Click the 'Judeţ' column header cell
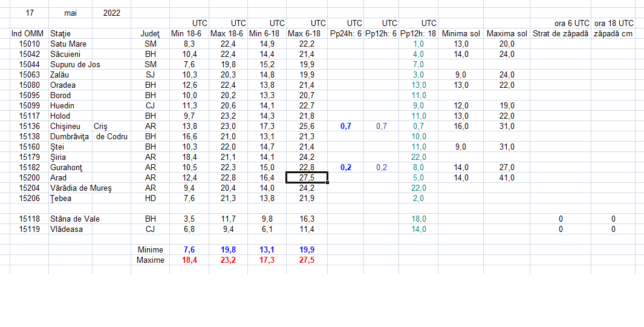644x327 pixels. [x=151, y=34]
